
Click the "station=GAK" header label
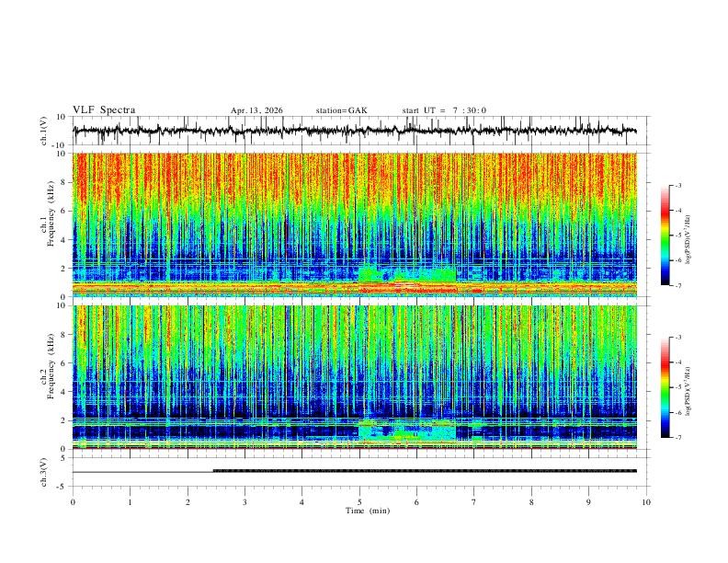click(341, 110)
